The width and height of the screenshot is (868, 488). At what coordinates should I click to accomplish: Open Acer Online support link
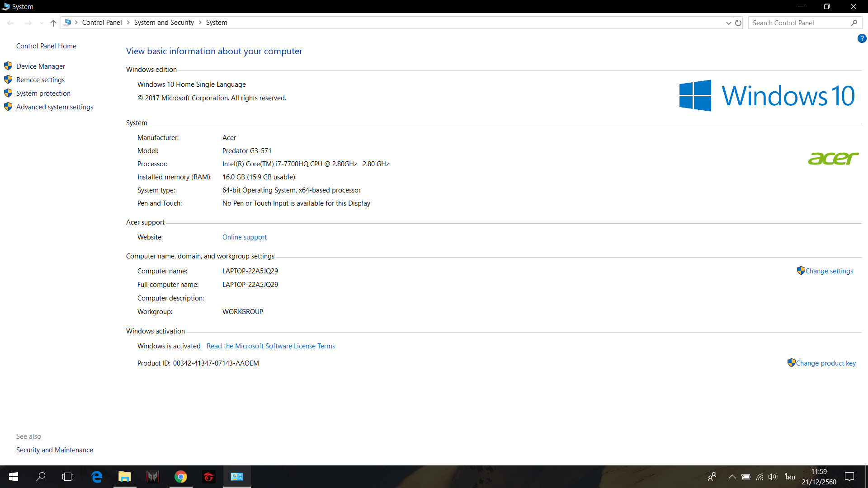point(244,237)
